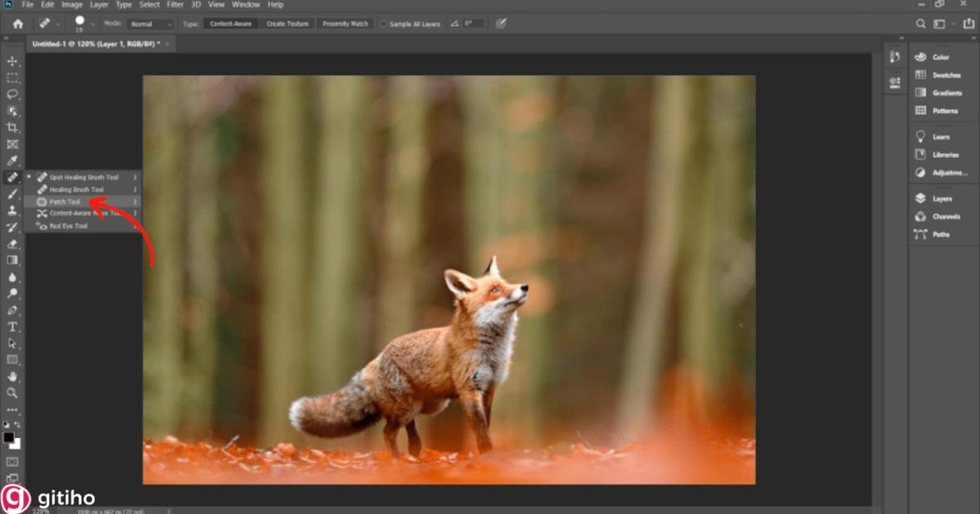This screenshot has height=514, width=980.
Task: Select the Zoom tool
Action: [11, 392]
